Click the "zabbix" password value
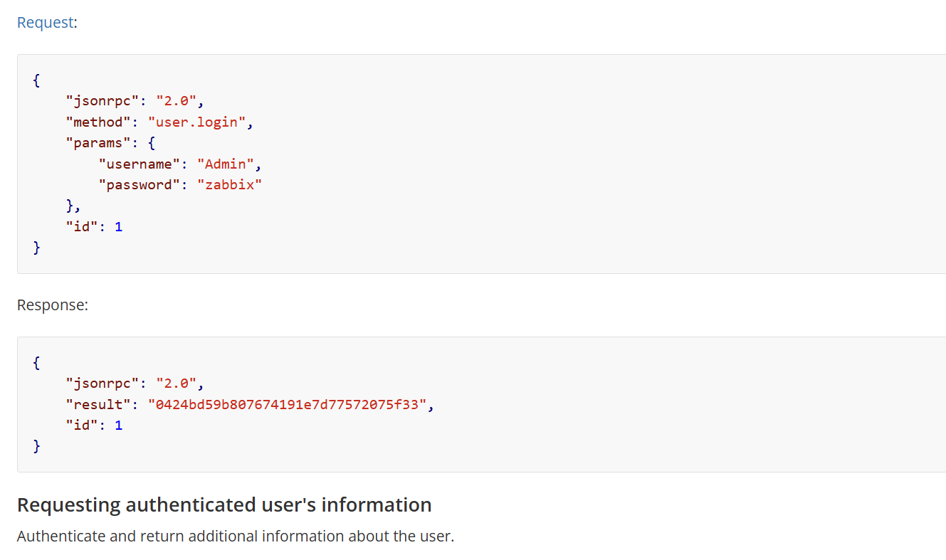Image resolution: width=946 pixels, height=560 pixels. [x=230, y=185]
